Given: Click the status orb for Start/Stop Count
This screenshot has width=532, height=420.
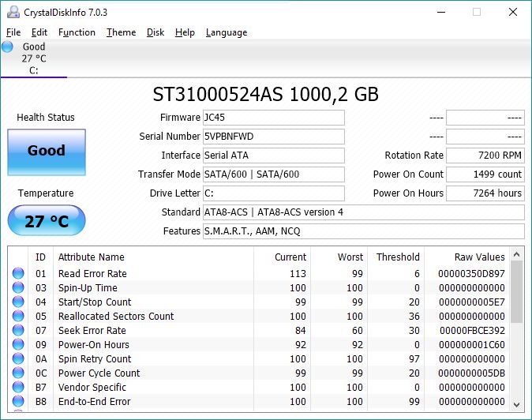Looking at the screenshot, I should tap(18, 302).
